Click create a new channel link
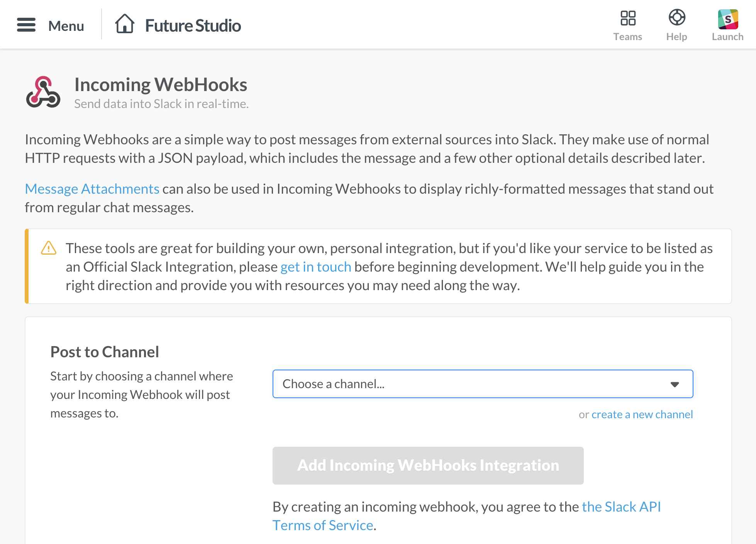 642,414
